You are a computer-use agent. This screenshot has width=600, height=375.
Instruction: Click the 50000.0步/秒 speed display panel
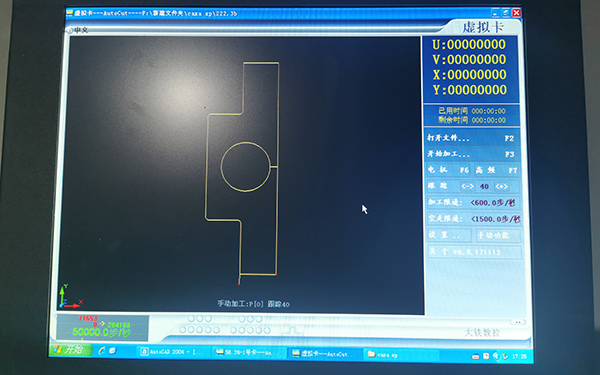[x=102, y=328]
